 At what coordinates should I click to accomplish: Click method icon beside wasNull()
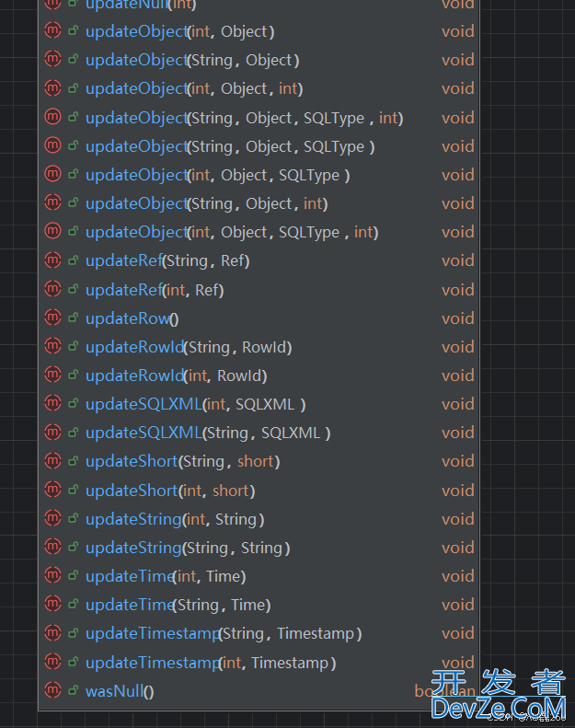pyautogui.click(x=53, y=690)
